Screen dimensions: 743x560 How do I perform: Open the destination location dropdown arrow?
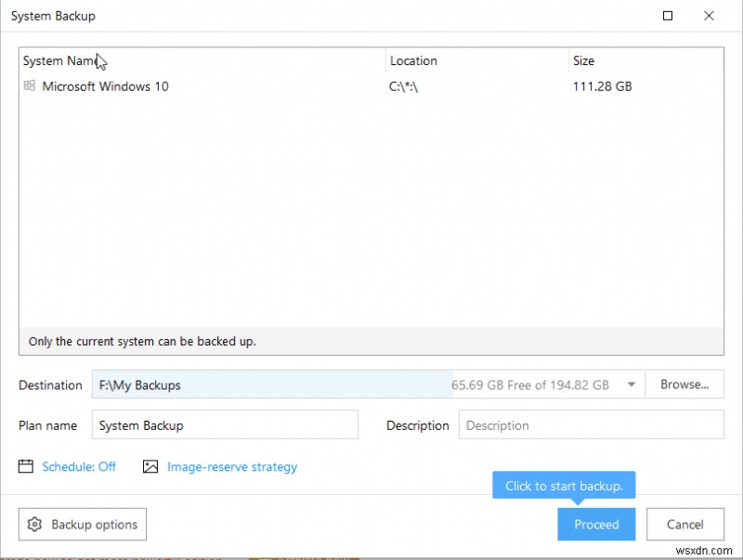pyautogui.click(x=631, y=384)
